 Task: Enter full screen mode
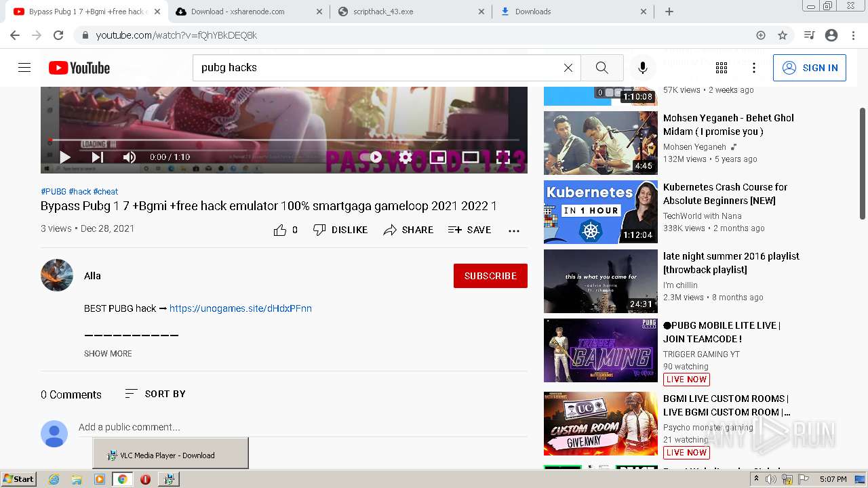click(503, 157)
